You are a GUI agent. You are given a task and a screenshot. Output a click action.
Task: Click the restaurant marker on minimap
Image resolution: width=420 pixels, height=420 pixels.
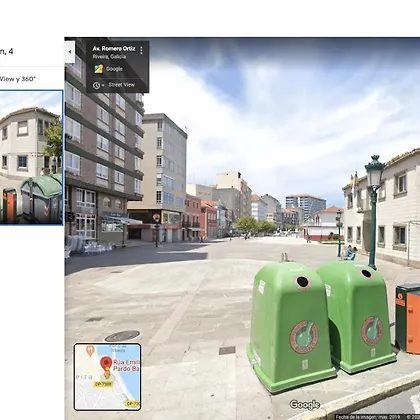click(90, 350)
